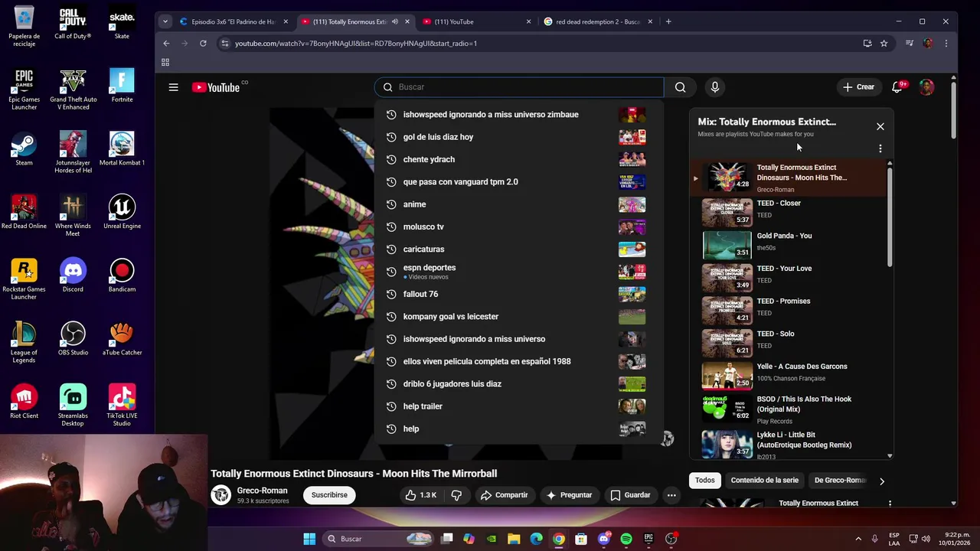The height and width of the screenshot is (551, 980).
Task: Open options for the bottom recommended video
Action: [x=890, y=504]
